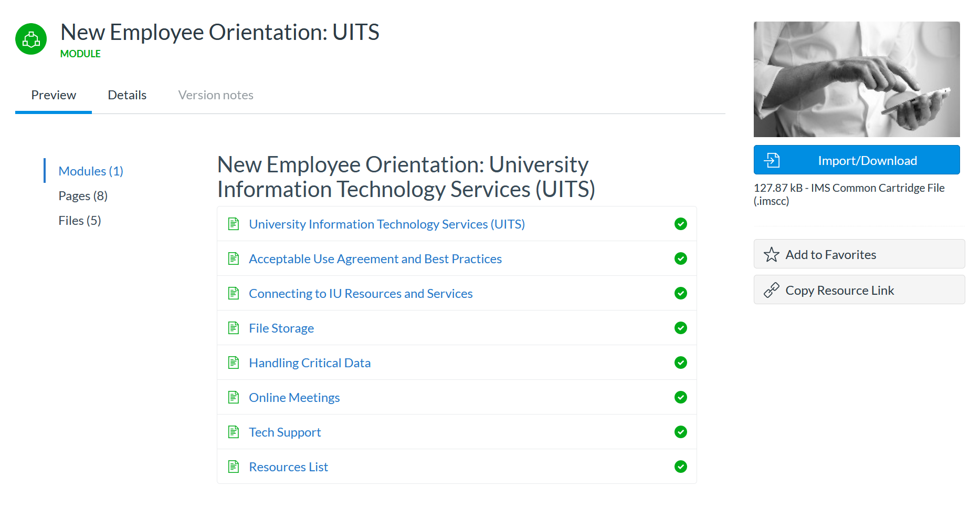Screen dimensions: 980x517
Task: Click the Add to Favorites label
Action: [830, 254]
